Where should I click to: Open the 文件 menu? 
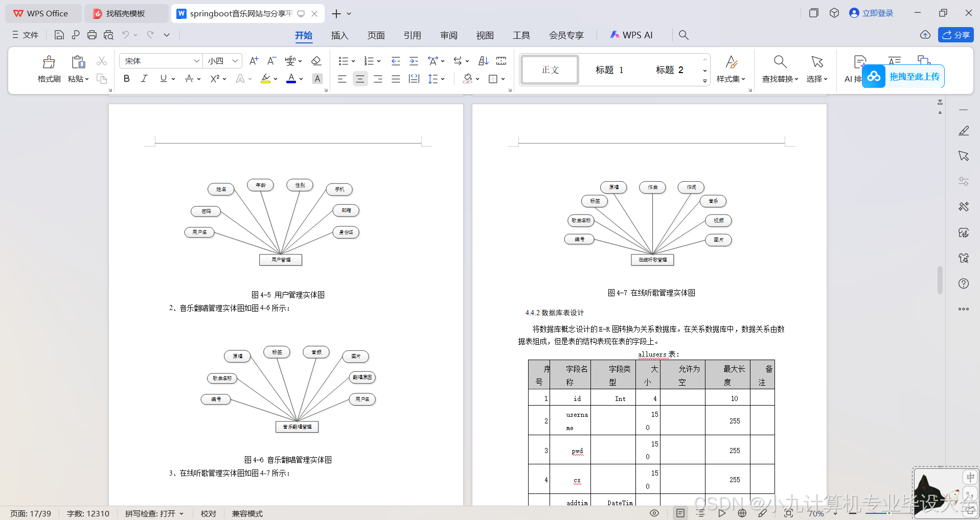26,35
